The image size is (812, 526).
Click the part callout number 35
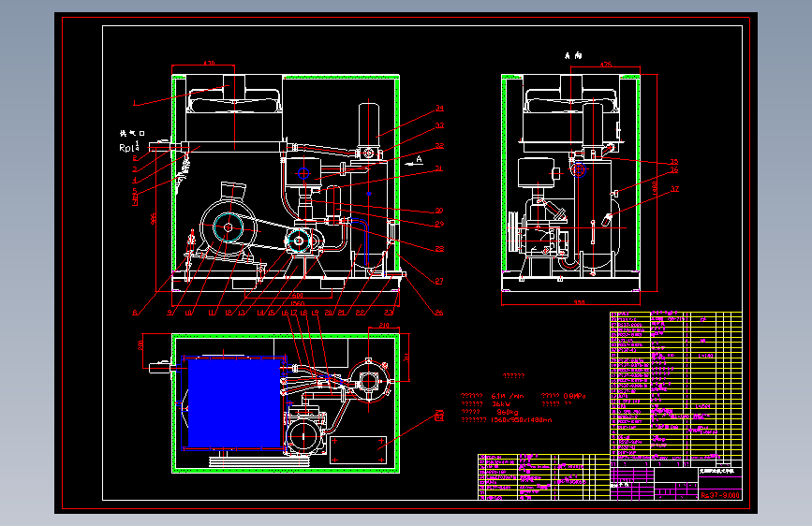point(673,162)
